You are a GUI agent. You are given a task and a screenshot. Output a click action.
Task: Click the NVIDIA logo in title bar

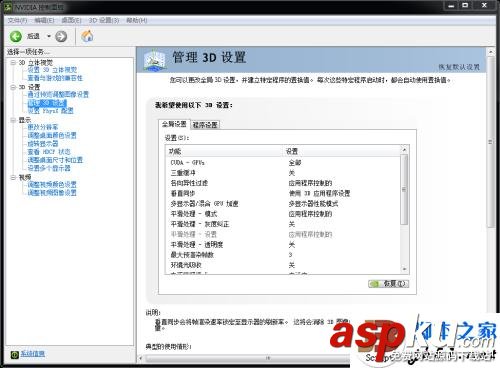(x=8, y=7)
